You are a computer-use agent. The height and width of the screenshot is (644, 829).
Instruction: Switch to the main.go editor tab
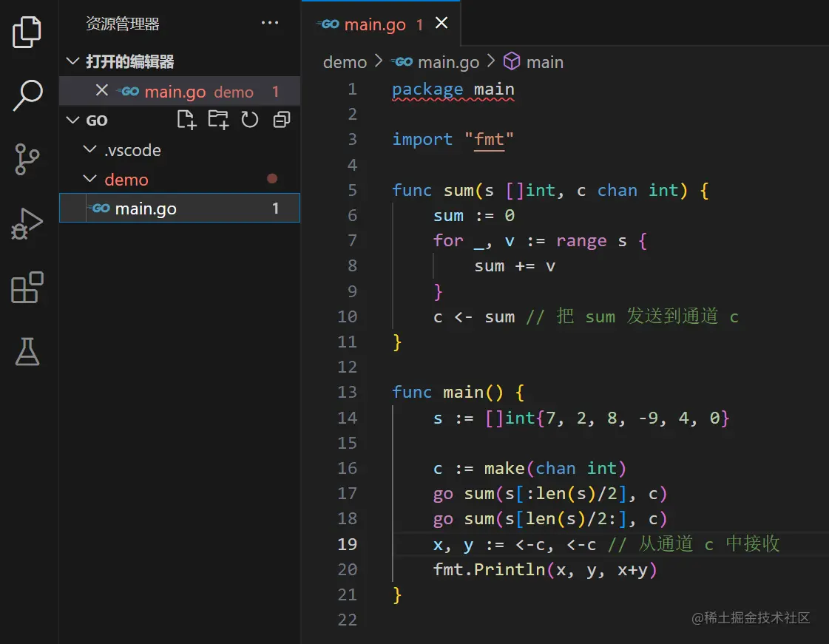click(381, 24)
